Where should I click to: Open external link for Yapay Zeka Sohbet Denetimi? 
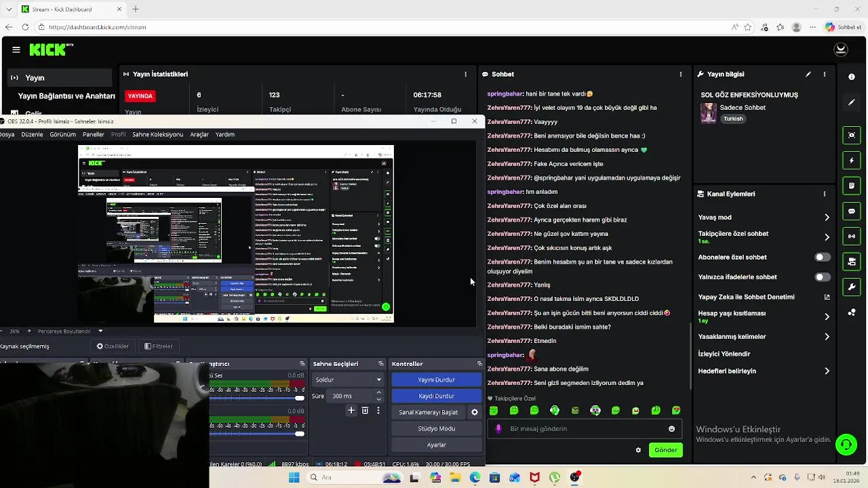tap(827, 297)
